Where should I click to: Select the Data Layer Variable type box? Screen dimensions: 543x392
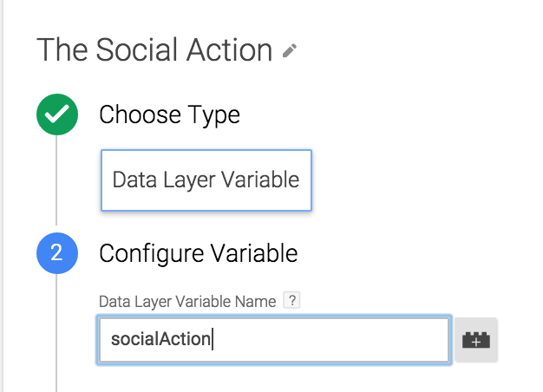[x=206, y=180]
